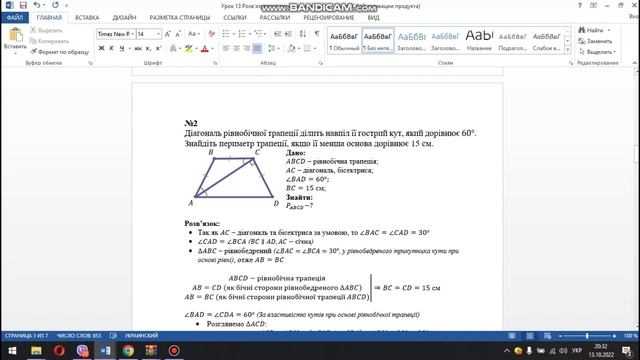
Task: Apply the Обычный style
Action: click(344, 41)
